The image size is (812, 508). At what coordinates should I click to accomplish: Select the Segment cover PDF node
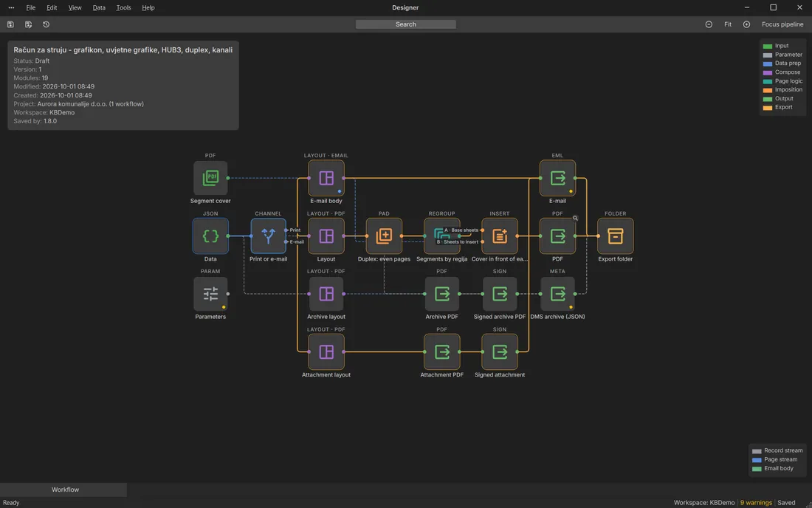pyautogui.click(x=210, y=178)
